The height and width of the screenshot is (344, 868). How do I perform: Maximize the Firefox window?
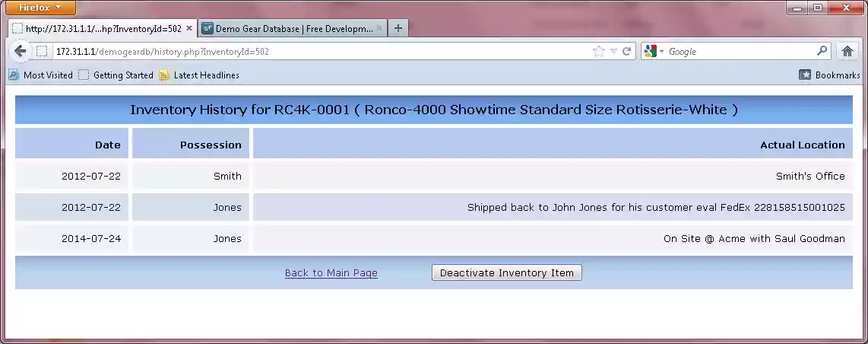[x=818, y=8]
